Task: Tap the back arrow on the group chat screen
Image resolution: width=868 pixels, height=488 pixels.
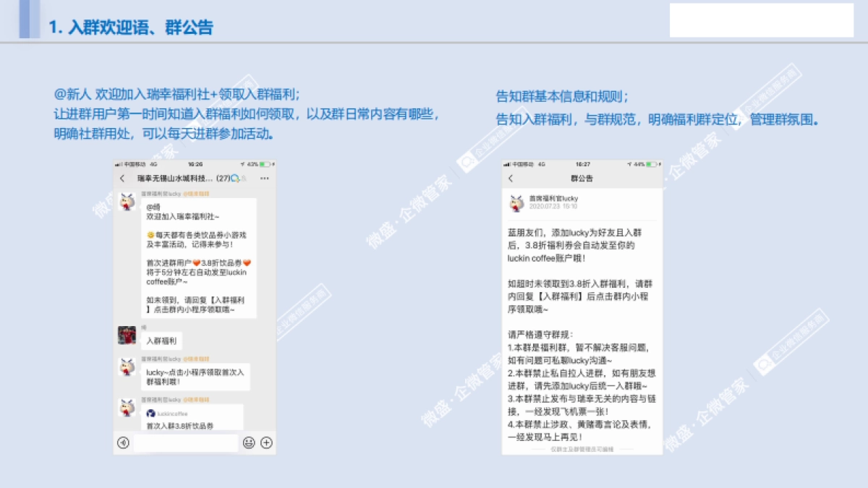Action: pyautogui.click(x=122, y=177)
